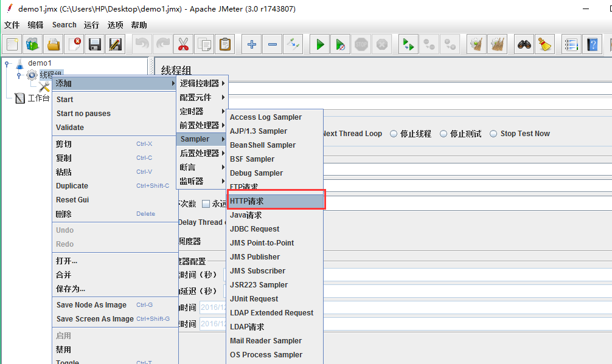Click Reset Gui in the context menu
Image resolution: width=612 pixels, height=364 pixels.
[114, 200]
